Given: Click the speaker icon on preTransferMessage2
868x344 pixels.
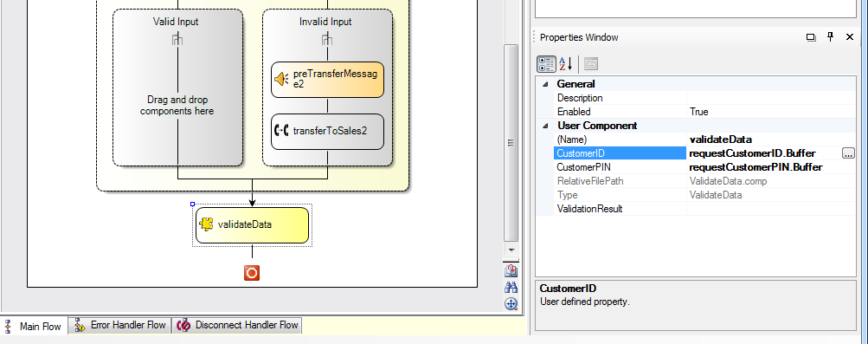Looking at the screenshot, I should [x=281, y=79].
